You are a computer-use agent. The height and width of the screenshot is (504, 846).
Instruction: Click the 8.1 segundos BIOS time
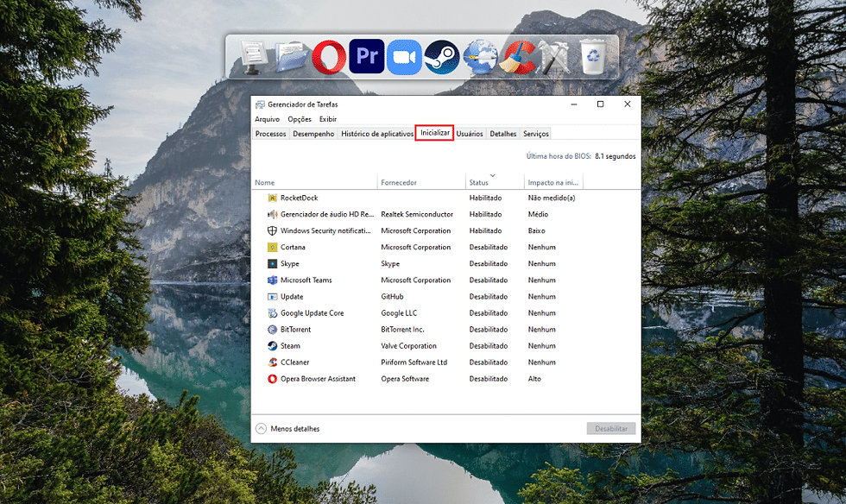[615, 156]
